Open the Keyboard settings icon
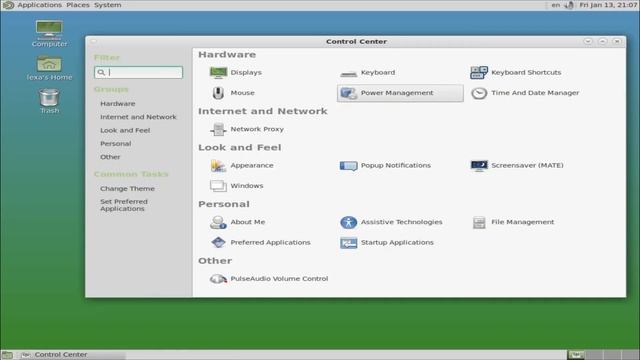 pos(348,73)
